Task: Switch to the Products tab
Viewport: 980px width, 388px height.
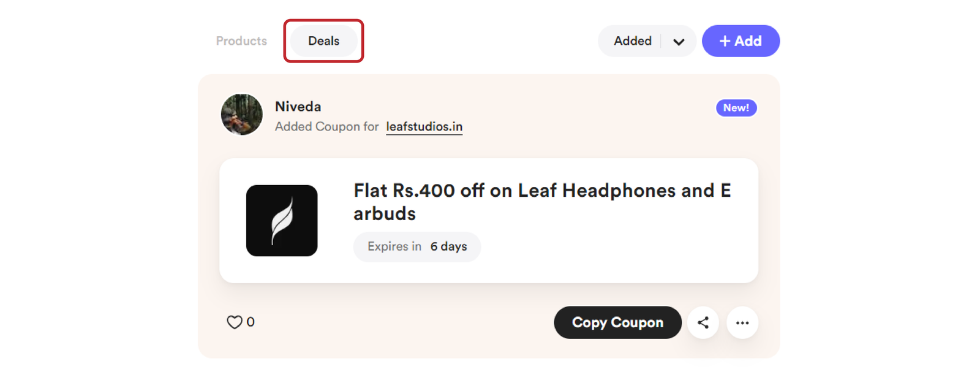Action: (241, 41)
